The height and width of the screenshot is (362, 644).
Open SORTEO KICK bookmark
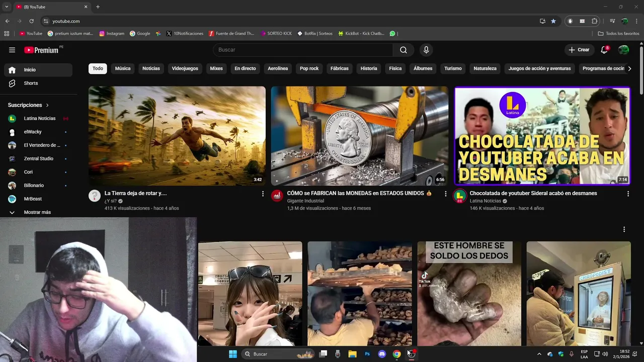coord(276,34)
